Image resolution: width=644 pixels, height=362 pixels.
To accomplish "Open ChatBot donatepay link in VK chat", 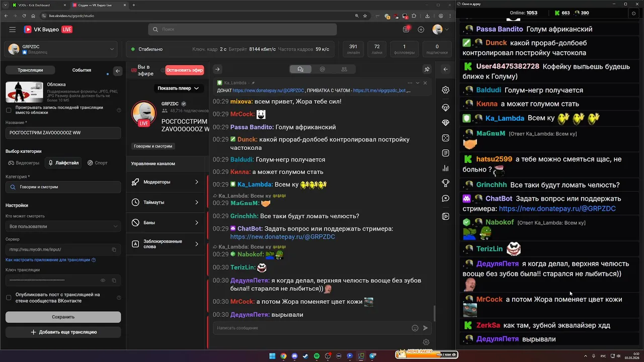I will pyautogui.click(x=282, y=237).
